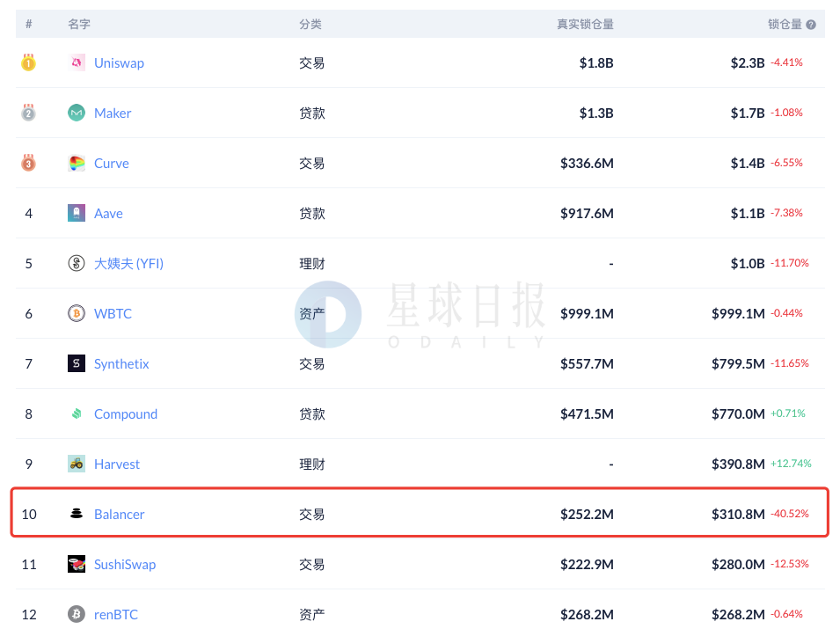Select Maker's 贷款 category cell

tap(311, 113)
